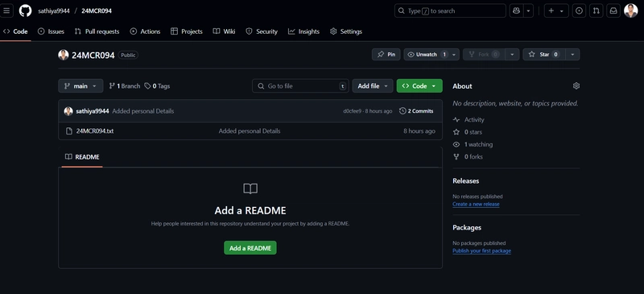The image size is (644, 294).
Task: Open the Add file dropdown
Action: [373, 86]
